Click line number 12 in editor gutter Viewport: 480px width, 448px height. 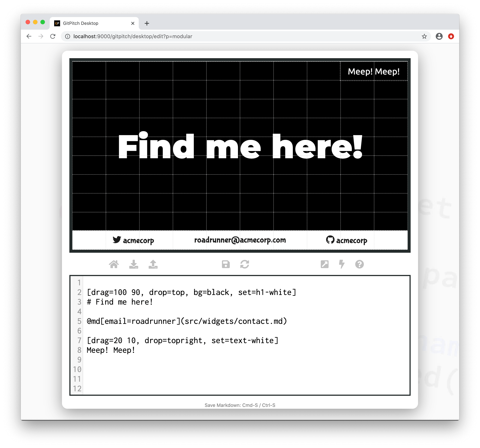tap(77, 388)
